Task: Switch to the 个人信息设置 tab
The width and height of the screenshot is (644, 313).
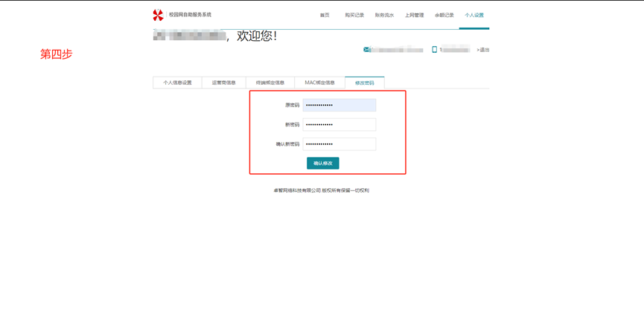Action: pyautogui.click(x=177, y=83)
